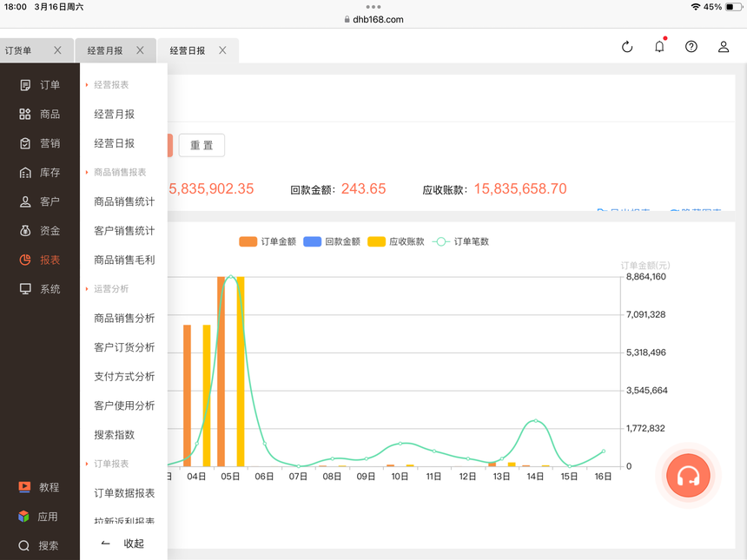Click the refresh icon in top bar
This screenshot has width=747, height=560.
click(x=627, y=47)
